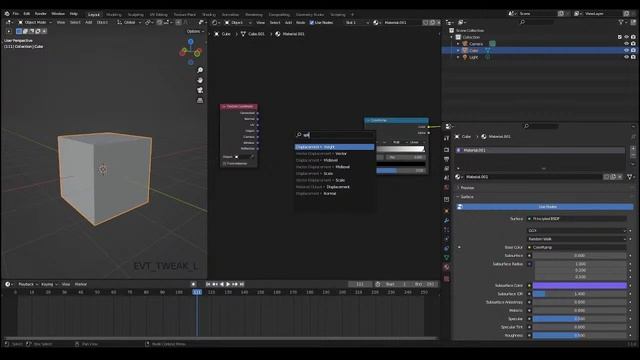Hide the Light object in outliner
Screen dimensions: 640x360
(x=627, y=57)
